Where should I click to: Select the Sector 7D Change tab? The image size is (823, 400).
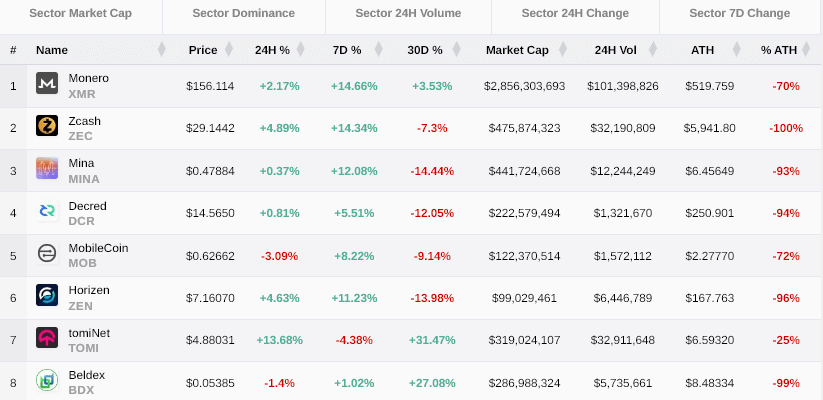739,14
